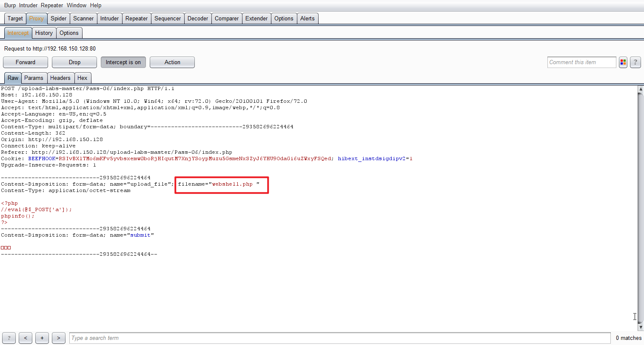Switch to the Repeater tool tab

pos(137,18)
